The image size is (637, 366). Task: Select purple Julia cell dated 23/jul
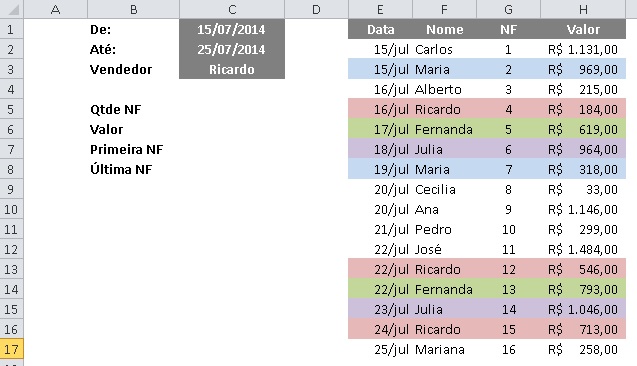444,310
